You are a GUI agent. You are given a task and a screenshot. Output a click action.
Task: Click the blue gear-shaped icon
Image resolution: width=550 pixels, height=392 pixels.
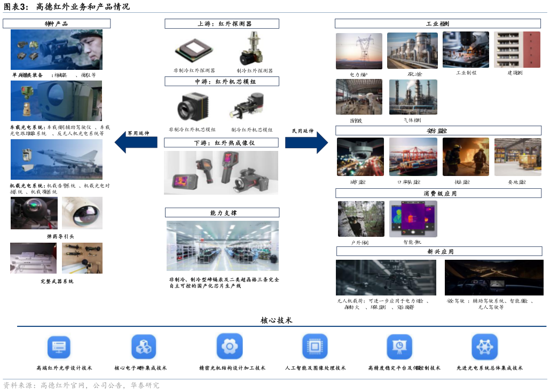[229, 346]
